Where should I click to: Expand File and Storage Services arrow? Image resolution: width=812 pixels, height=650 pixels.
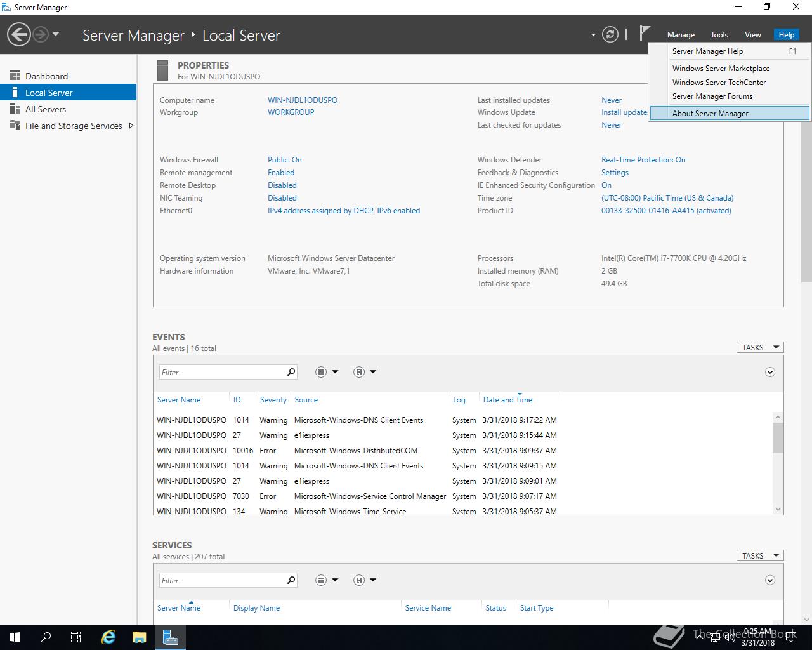tap(131, 126)
